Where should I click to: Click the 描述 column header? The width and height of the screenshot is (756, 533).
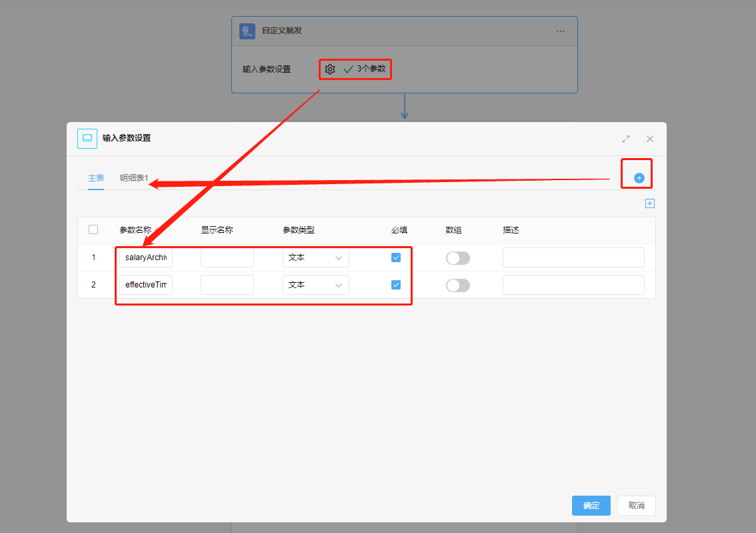click(511, 230)
